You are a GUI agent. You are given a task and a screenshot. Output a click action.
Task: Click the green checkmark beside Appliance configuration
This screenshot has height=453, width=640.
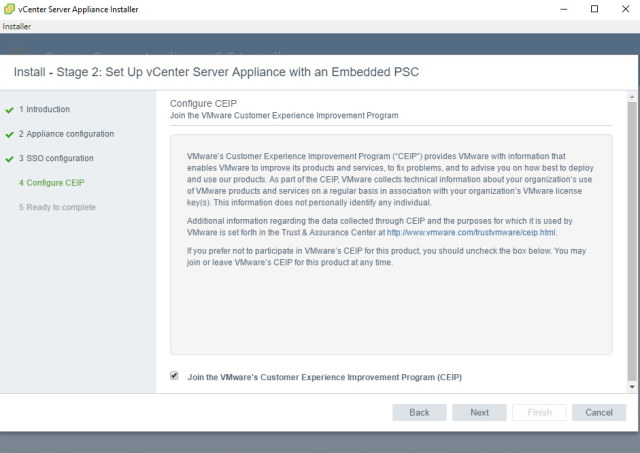pos(9,135)
